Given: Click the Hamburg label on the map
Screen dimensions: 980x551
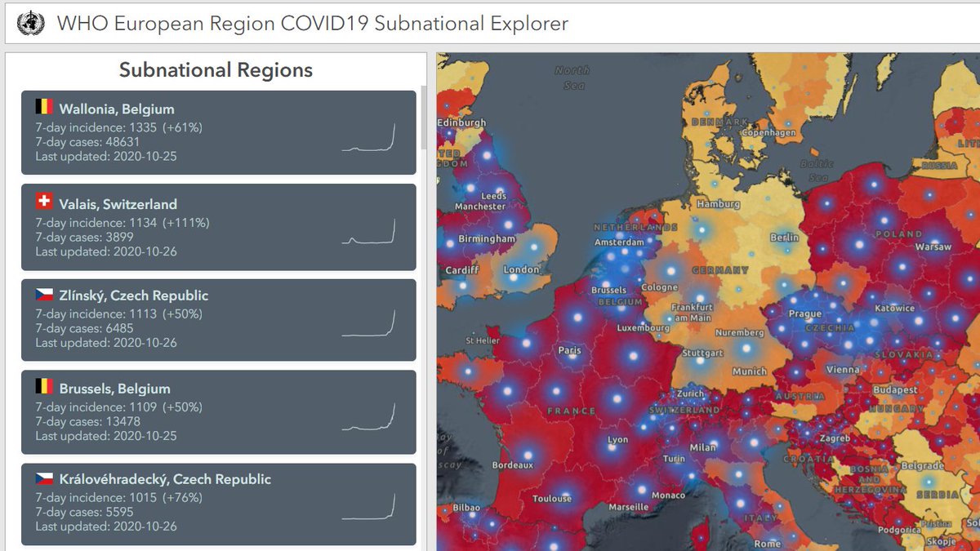Looking at the screenshot, I should tap(719, 204).
